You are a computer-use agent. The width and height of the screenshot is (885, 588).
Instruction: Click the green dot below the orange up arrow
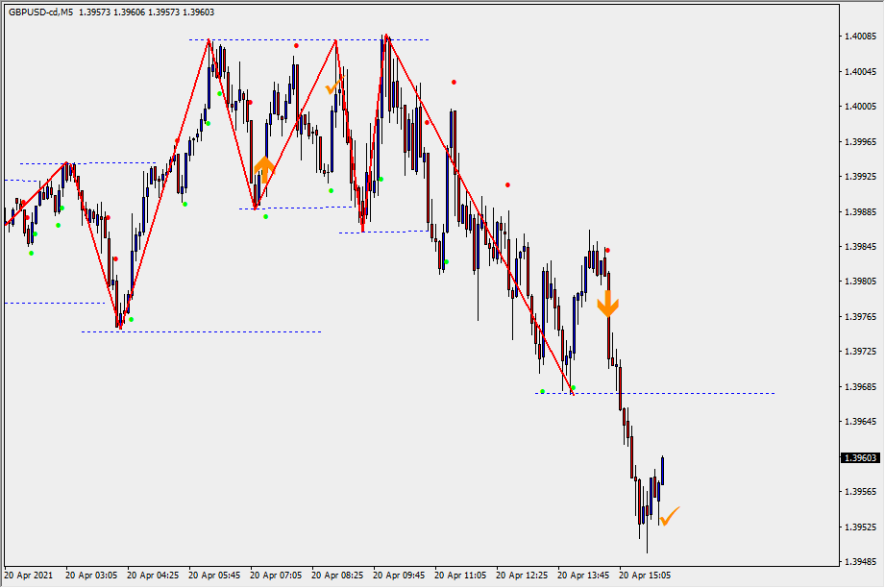click(266, 216)
